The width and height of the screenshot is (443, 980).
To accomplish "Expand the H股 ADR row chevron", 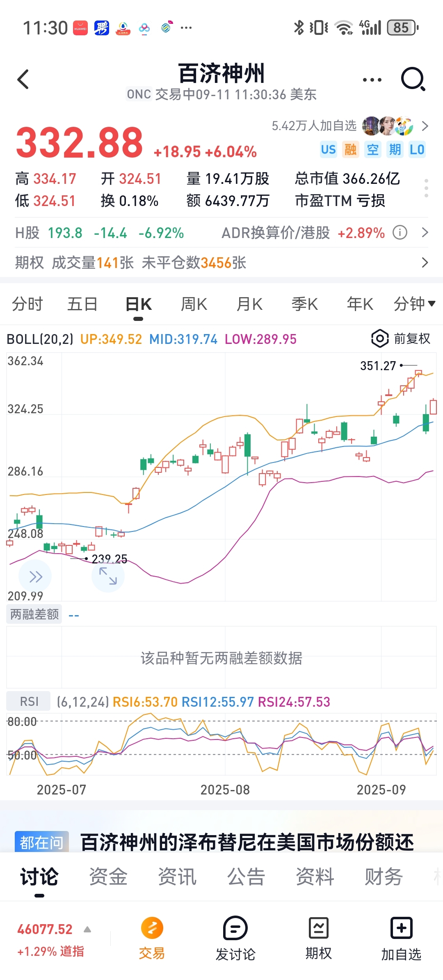I will (x=425, y=233).
